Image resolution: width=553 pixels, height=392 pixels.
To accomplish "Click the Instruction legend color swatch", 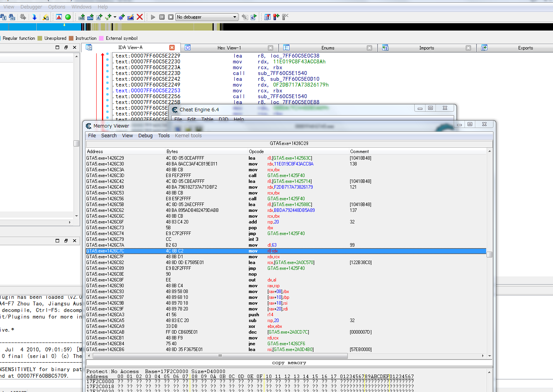I will (x=71, y=38).
